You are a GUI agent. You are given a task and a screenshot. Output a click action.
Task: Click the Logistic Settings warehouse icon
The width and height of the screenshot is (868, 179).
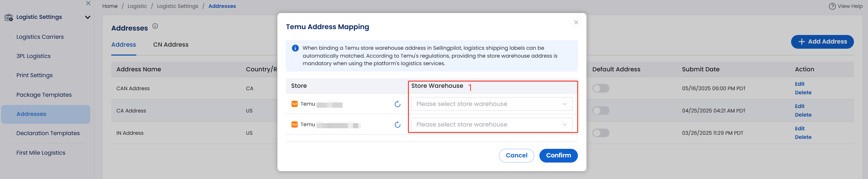click(9, 17)
